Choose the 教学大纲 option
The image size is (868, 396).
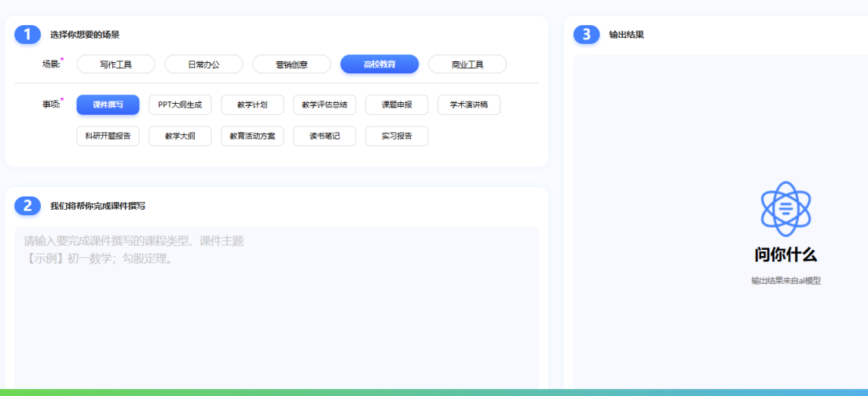[180, 137]
